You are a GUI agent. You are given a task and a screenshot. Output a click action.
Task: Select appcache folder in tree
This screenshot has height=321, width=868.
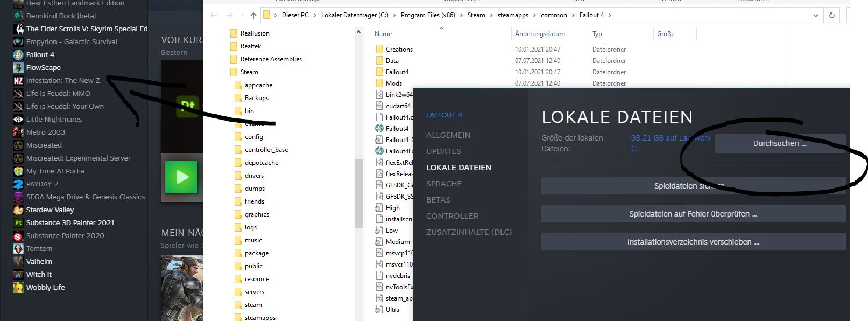coord(258,85)
